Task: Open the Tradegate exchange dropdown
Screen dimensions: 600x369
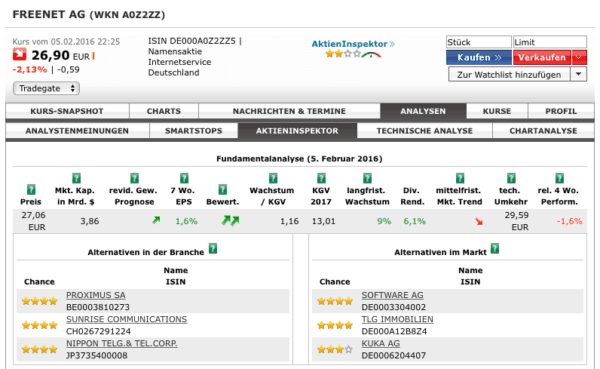Action: (46, 88)
